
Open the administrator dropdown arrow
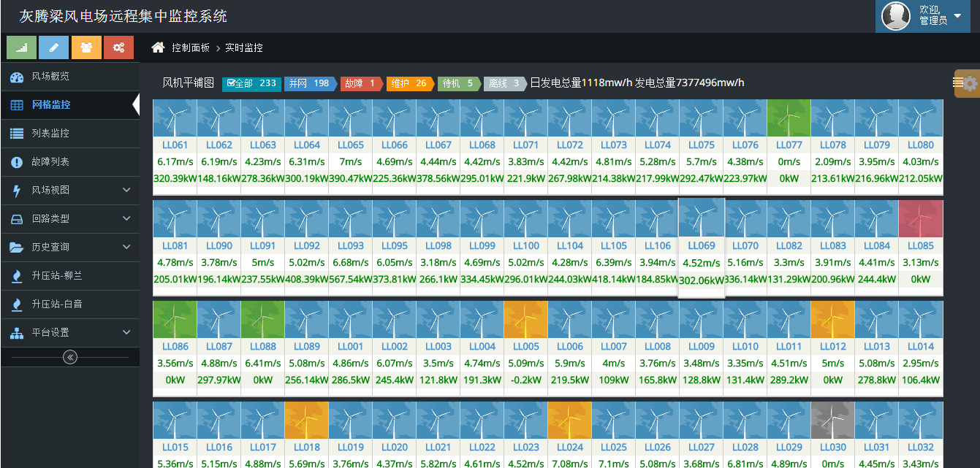958,15
